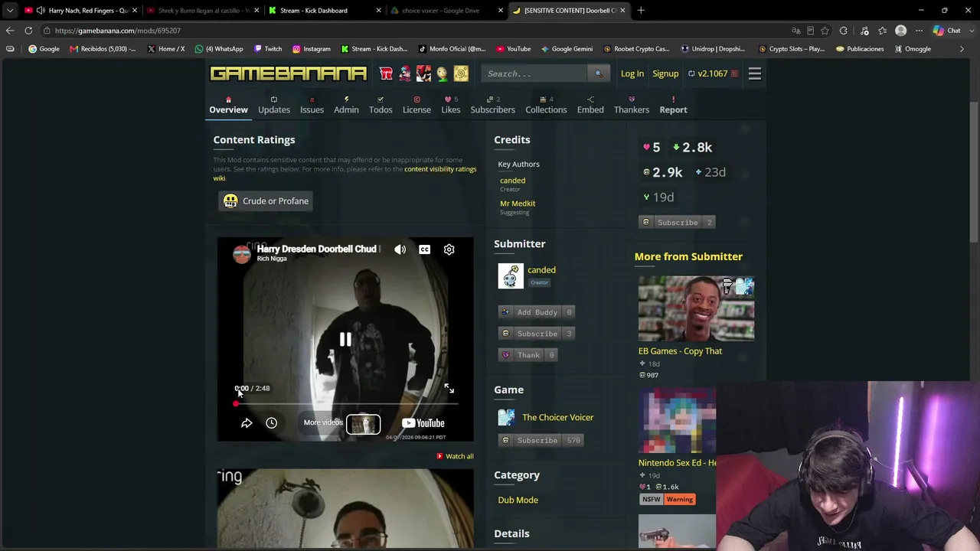Click the Crude or Profane rating button
Screen dimensions: 980x551
(266, 201)
